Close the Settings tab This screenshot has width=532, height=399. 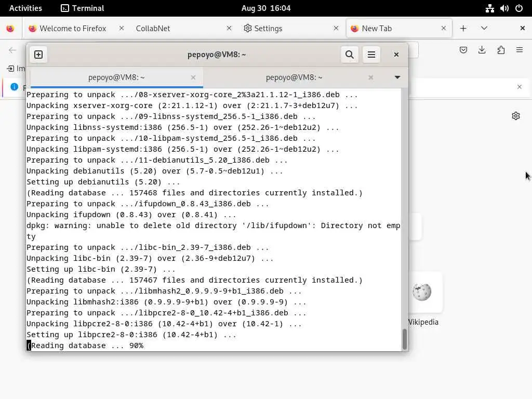[x=336, y=29]
